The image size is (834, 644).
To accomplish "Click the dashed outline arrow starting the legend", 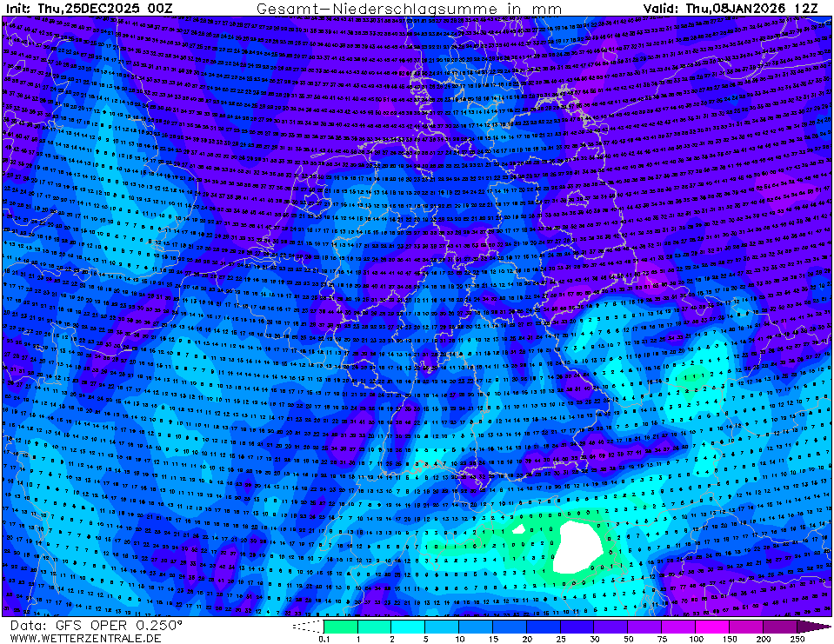I will pos(307,626).
